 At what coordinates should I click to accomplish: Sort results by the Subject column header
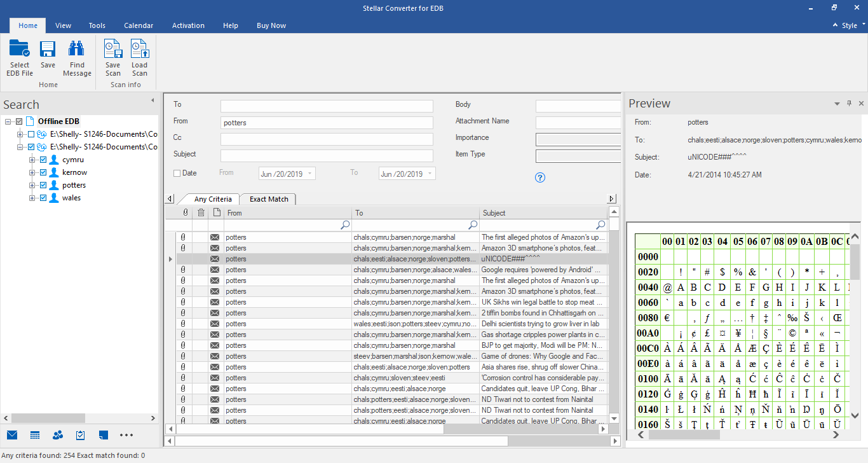coord(543,213)
